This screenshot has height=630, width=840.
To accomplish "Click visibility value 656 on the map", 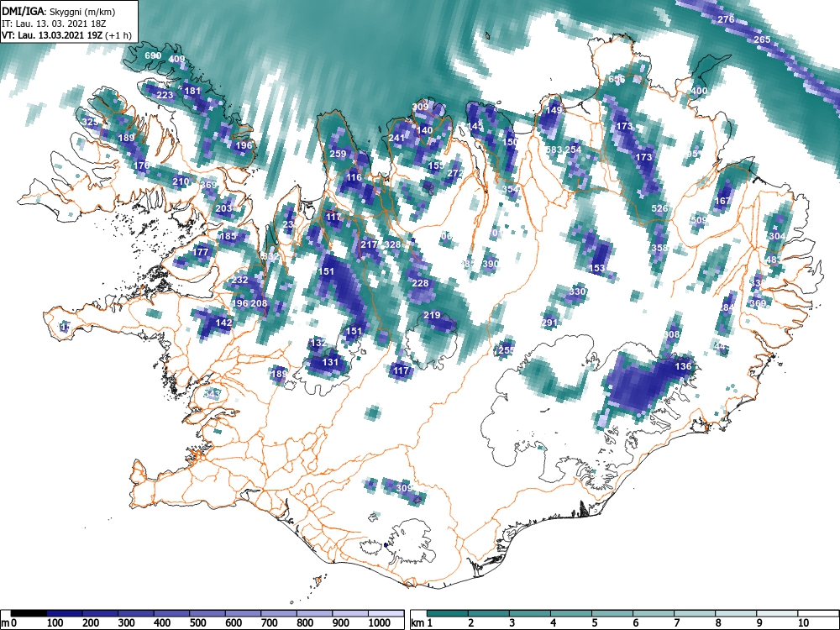I will pos(617,79).
